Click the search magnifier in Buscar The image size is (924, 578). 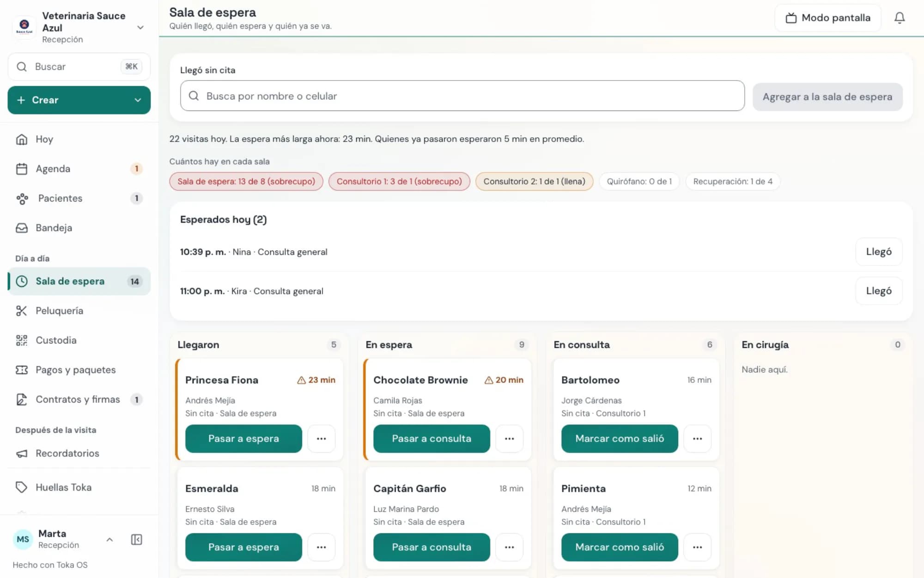pos(22,67)
